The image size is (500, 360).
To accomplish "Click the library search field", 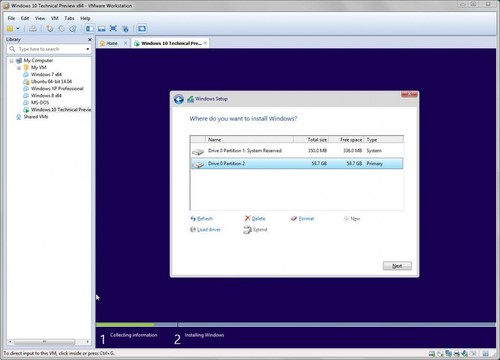I will point(48,49).
